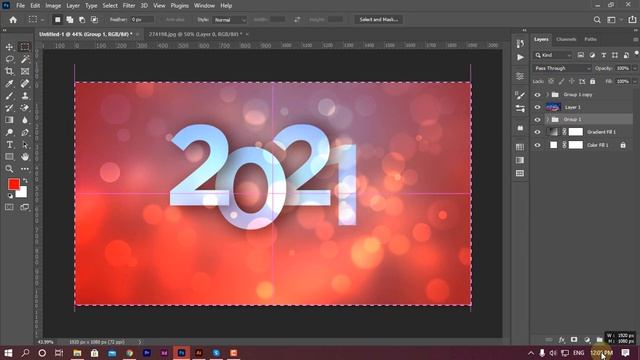Toggle lock transparent pixels

(551, 82)
